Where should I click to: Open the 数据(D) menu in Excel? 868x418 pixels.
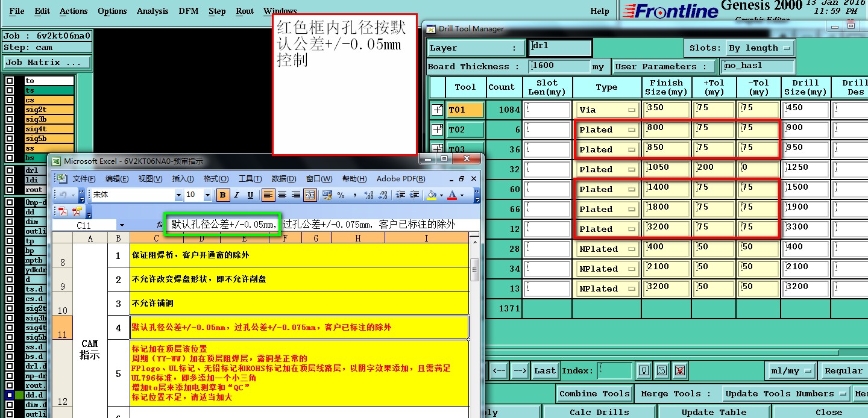click(283, 178)
